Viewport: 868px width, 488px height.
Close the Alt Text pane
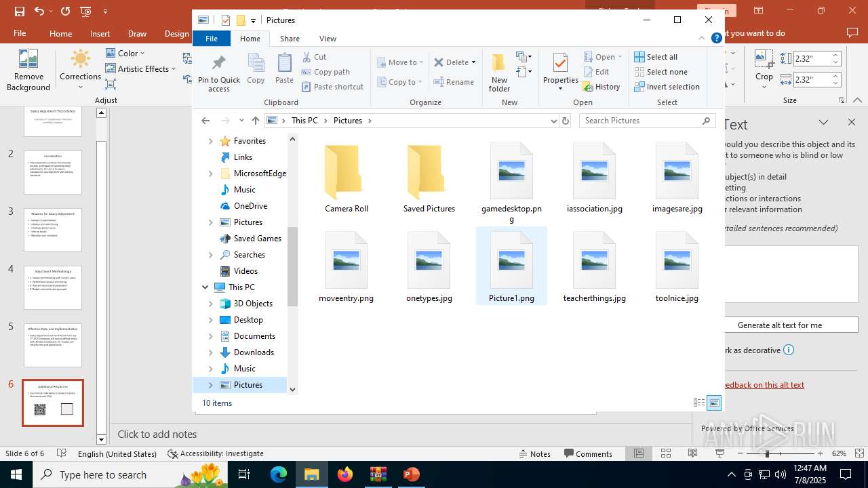[852, 122]
